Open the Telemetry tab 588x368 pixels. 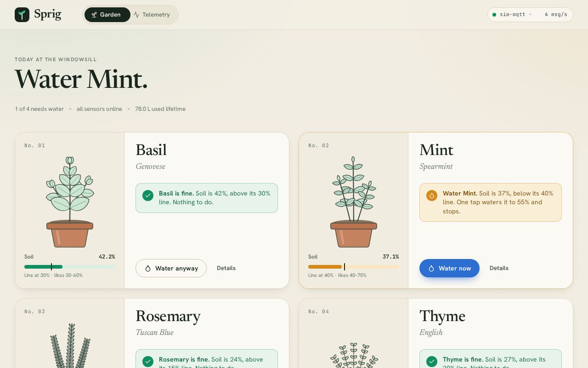(152, 15)
